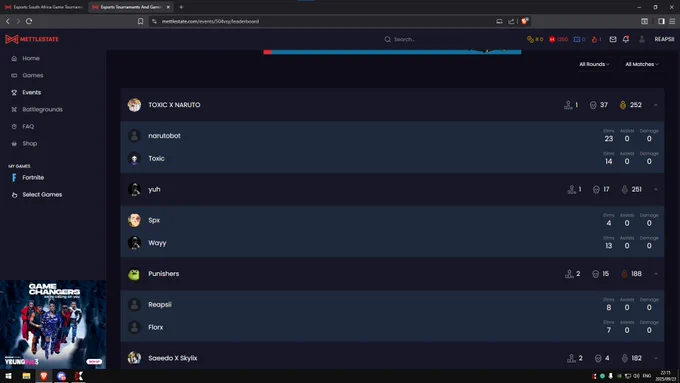
Task: Click the Select Games hand icon
Action: click(x=14, y=195)
